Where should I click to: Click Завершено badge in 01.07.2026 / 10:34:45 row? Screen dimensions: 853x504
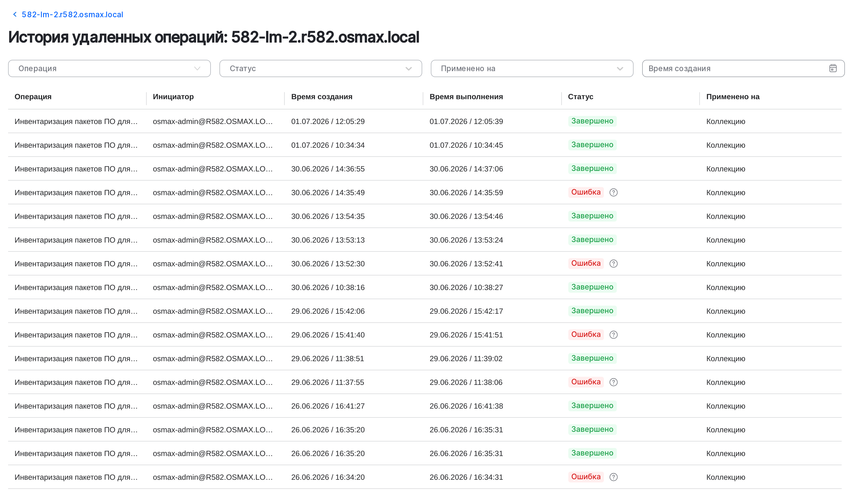pyautogui.click(x=592, y=145)
